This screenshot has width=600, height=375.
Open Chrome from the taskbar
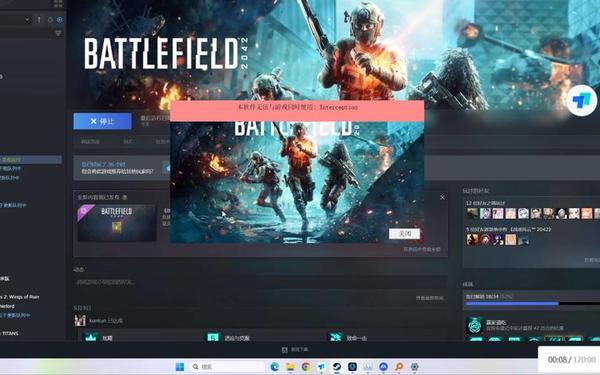tap(305, 367)
